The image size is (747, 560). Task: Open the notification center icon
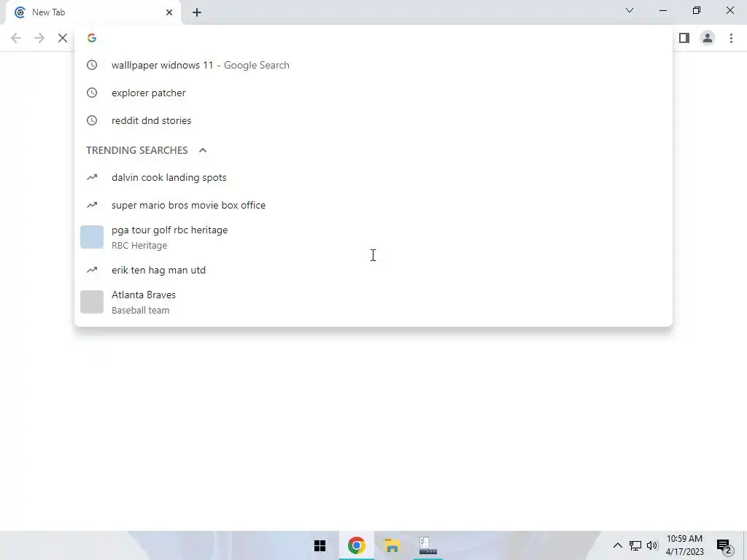click(x=724, y=545)
